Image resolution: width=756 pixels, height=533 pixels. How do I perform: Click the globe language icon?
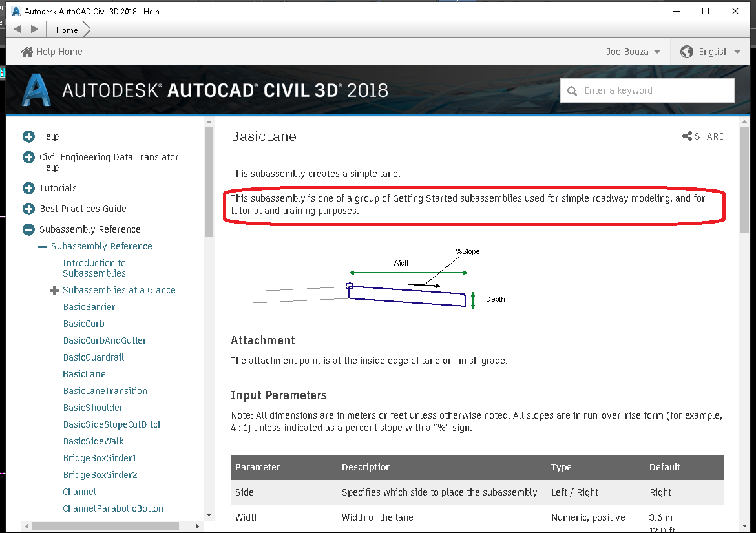pos(687,52)
